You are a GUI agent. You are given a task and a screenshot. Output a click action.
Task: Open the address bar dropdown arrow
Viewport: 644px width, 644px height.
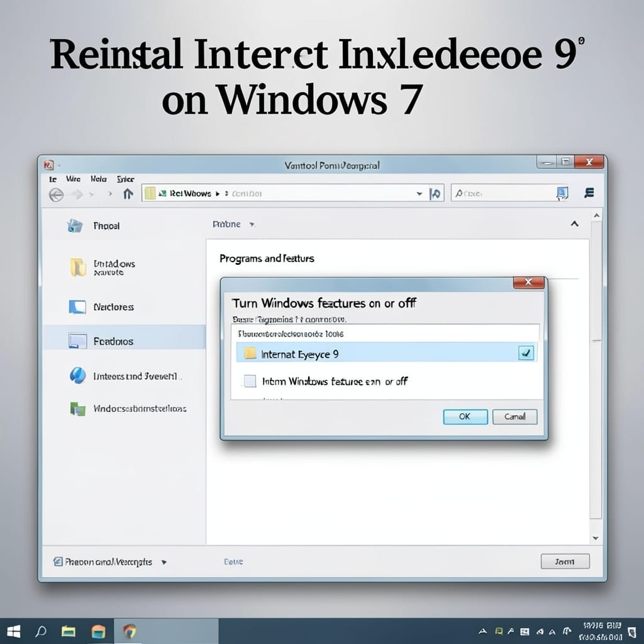click(419, 194)
